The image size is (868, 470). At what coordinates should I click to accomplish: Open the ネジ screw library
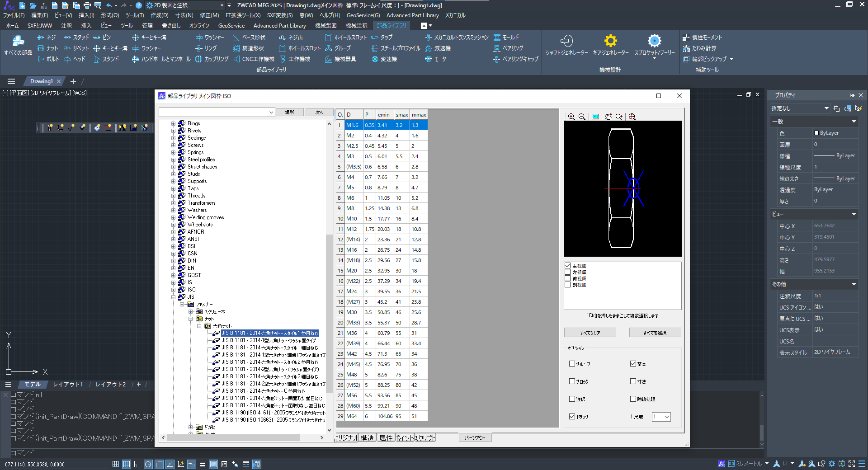(47, 37)
